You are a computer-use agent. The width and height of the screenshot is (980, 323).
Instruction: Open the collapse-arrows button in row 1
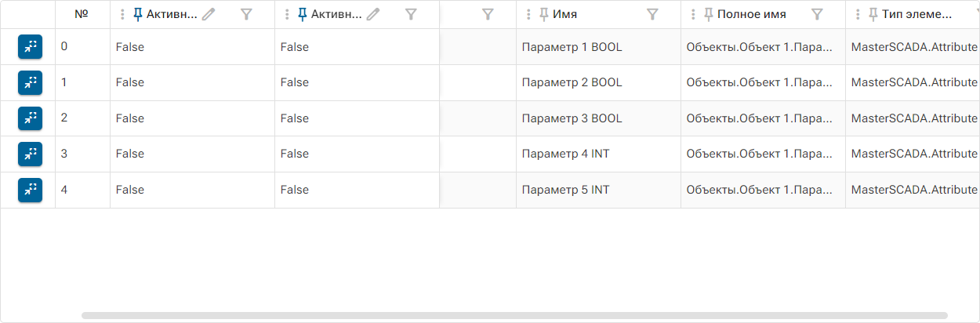(x=30, y=82)
